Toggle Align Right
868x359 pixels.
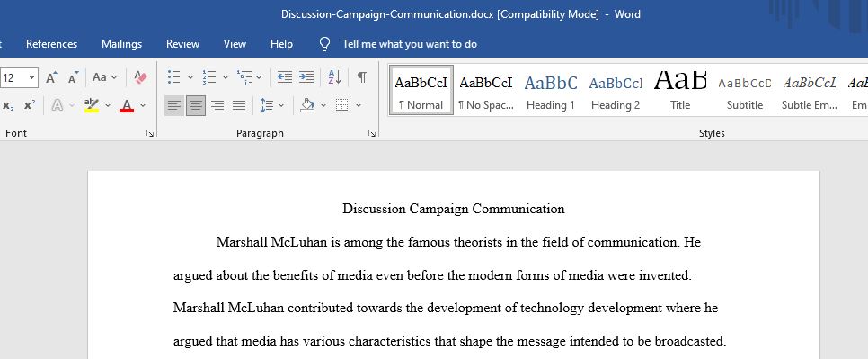[x=217, y=105]
